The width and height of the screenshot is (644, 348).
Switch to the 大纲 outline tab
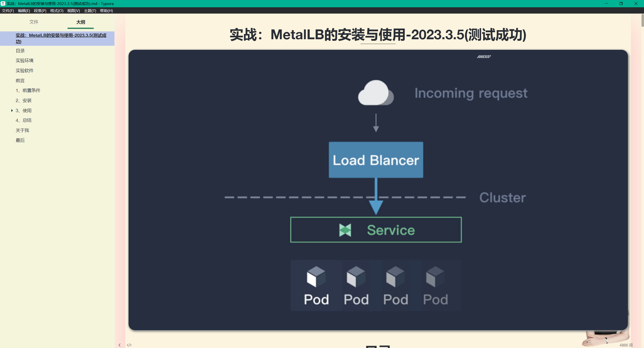pos(80,22)
